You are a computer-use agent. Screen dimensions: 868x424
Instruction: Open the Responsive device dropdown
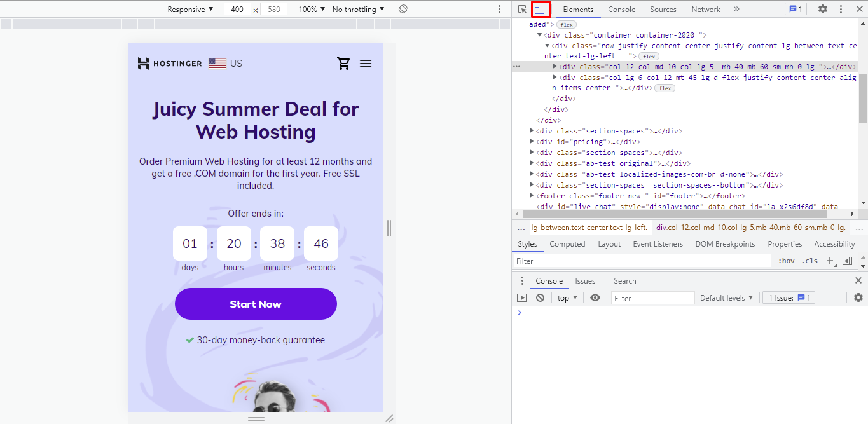[190, 9]
